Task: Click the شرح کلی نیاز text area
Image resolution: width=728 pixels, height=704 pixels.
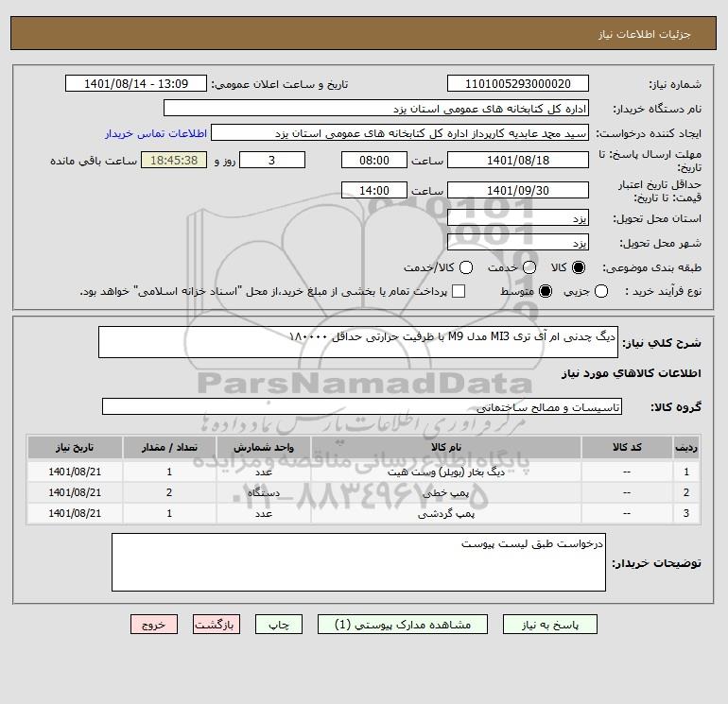Action: [358, 342]
